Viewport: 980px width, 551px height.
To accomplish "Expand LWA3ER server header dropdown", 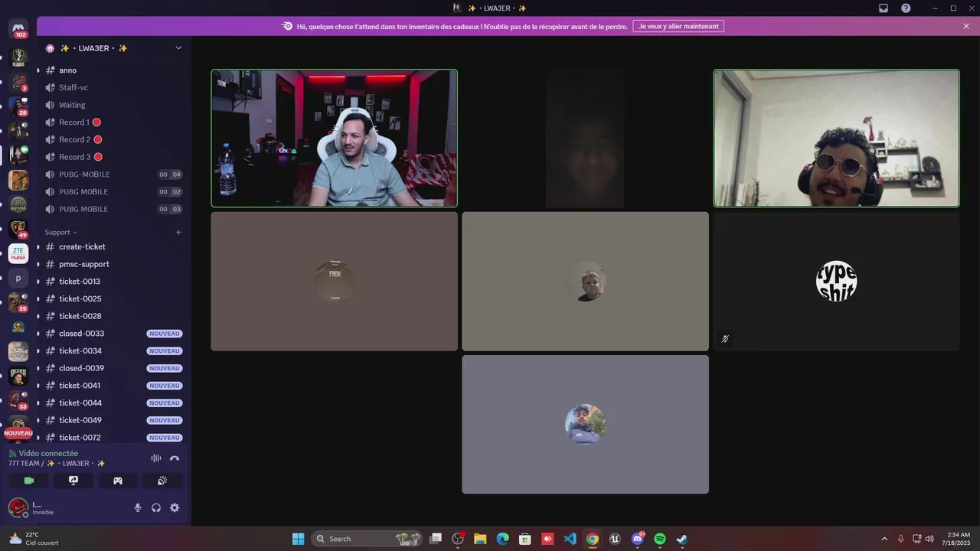I will coord(178,48).
